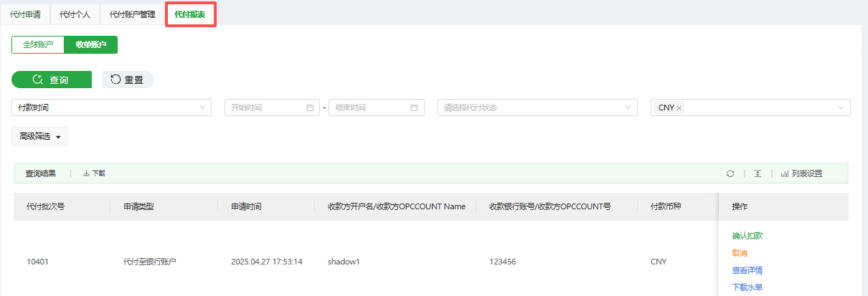Screen dimensions: 868x296
Task: Open calendar icon in end time field
Action: 413,108
